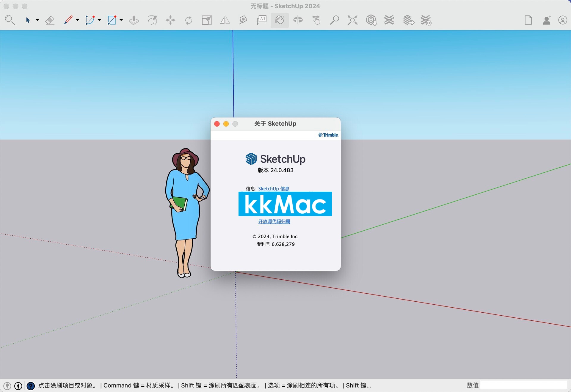Open the 3D Warehouse icon
Screen dimensions: 571x392
pos(371,20)
